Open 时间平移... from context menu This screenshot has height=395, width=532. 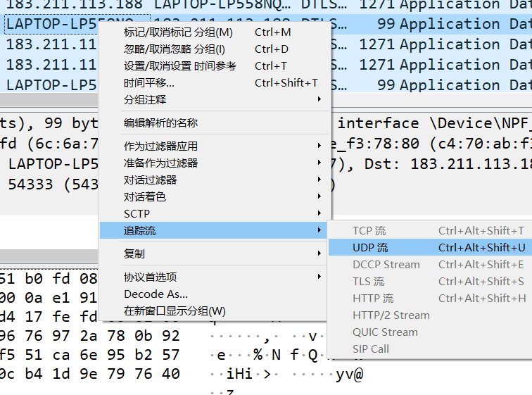pyautogui.click(x=213, y=83)
